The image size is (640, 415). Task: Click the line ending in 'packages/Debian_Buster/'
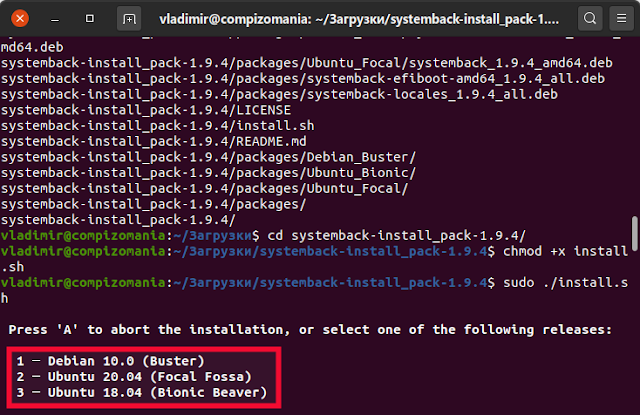click(x=208, y=157)
